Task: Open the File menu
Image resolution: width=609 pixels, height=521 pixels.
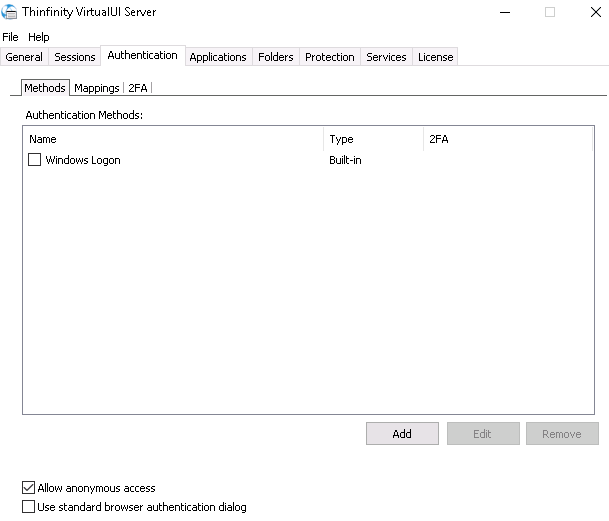Action: tap(10, 37)
